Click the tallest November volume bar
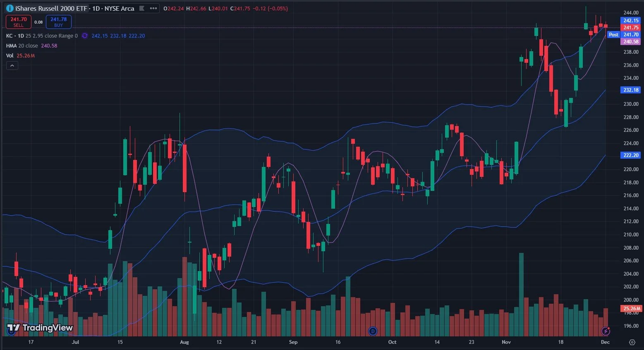 [x=521, y=294]
